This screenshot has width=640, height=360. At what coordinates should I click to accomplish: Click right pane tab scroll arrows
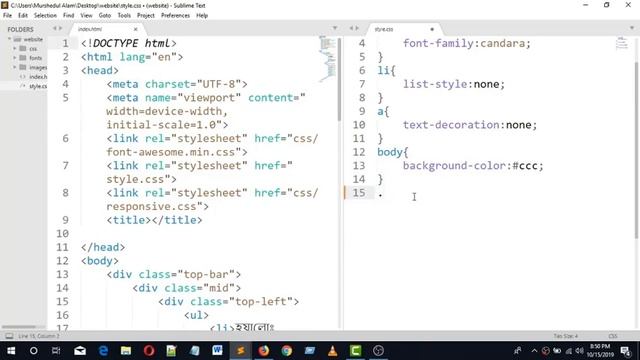tap(354, 29)
